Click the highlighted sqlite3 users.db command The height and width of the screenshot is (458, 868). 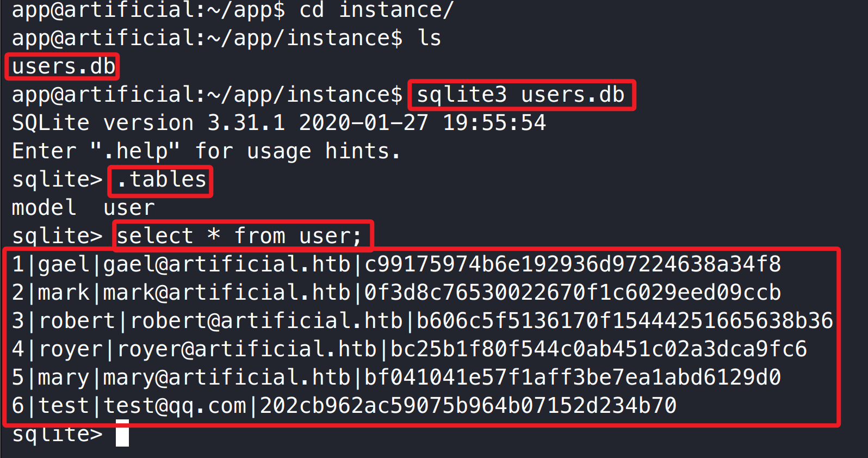(520, 95)
